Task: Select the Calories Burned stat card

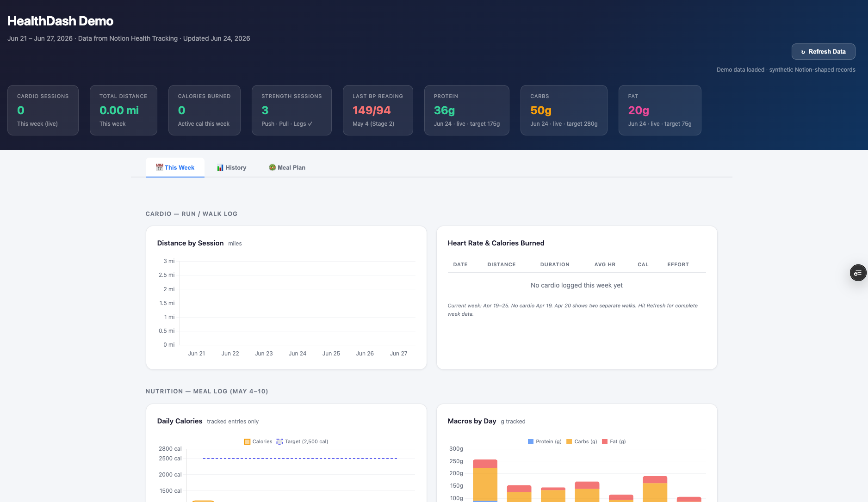Action: (x=205, y=110)
